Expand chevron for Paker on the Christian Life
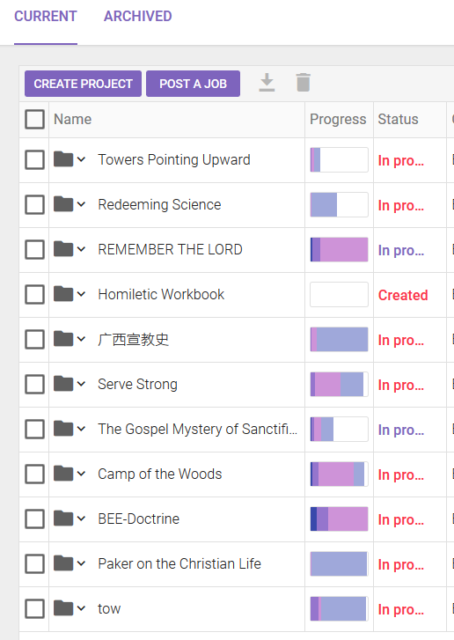 81,563
